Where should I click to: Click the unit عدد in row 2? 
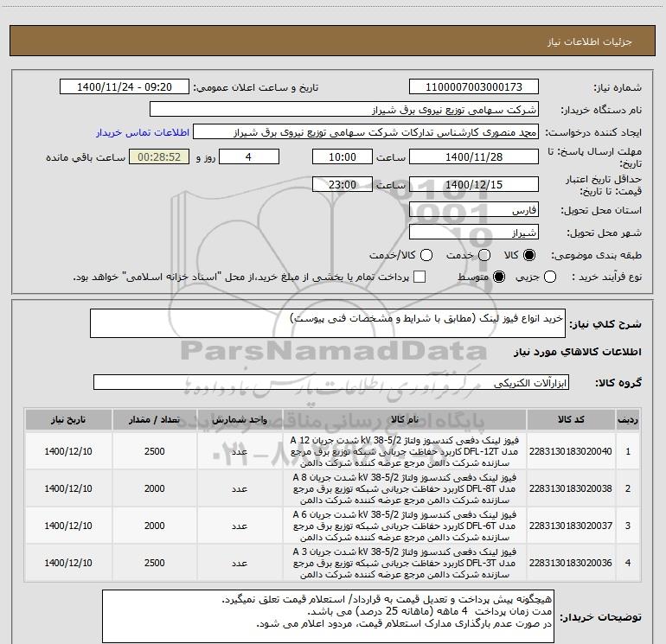(x=240, y=488)
